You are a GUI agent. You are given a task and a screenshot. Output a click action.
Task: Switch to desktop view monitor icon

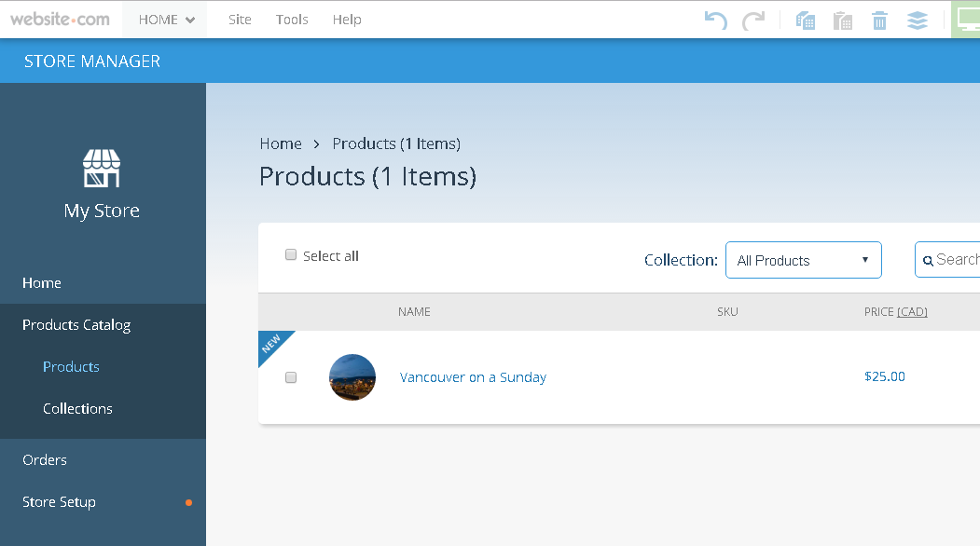coord(968,19)
